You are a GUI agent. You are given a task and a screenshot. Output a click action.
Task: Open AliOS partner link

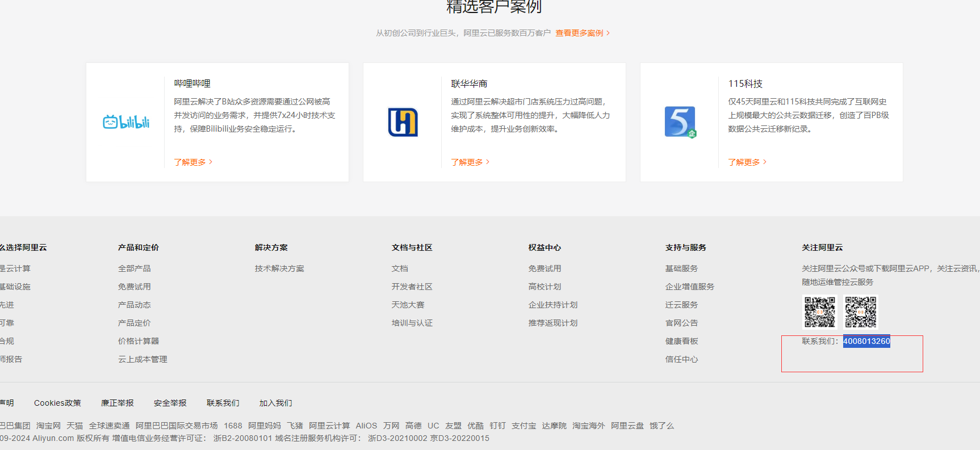pyautogui.click(x=366, y=426)
